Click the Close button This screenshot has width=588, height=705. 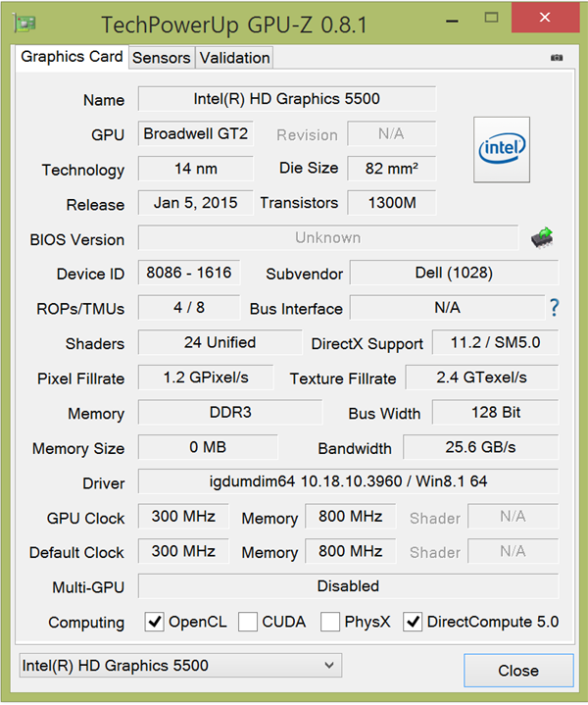tap(518, 671)
